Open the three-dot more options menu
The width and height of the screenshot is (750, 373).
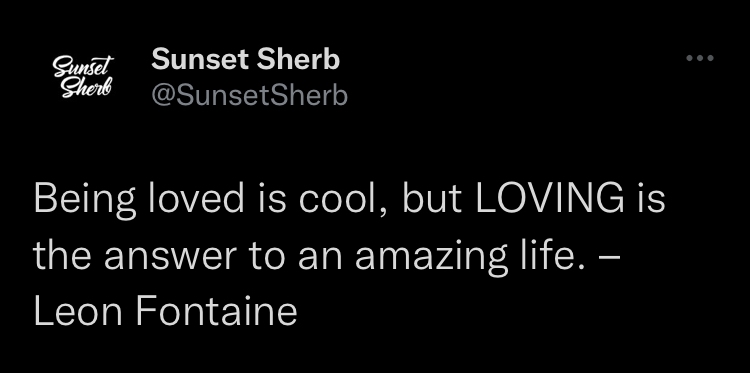click(700, 58)
